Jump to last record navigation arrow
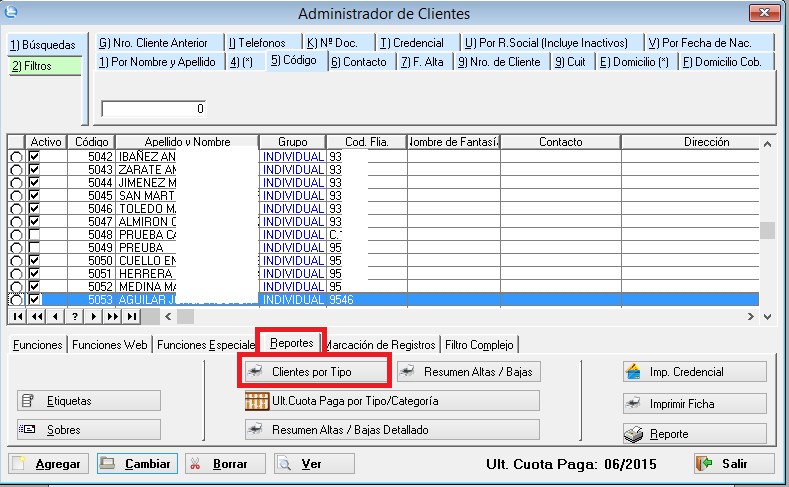 [x=132, y=316]
